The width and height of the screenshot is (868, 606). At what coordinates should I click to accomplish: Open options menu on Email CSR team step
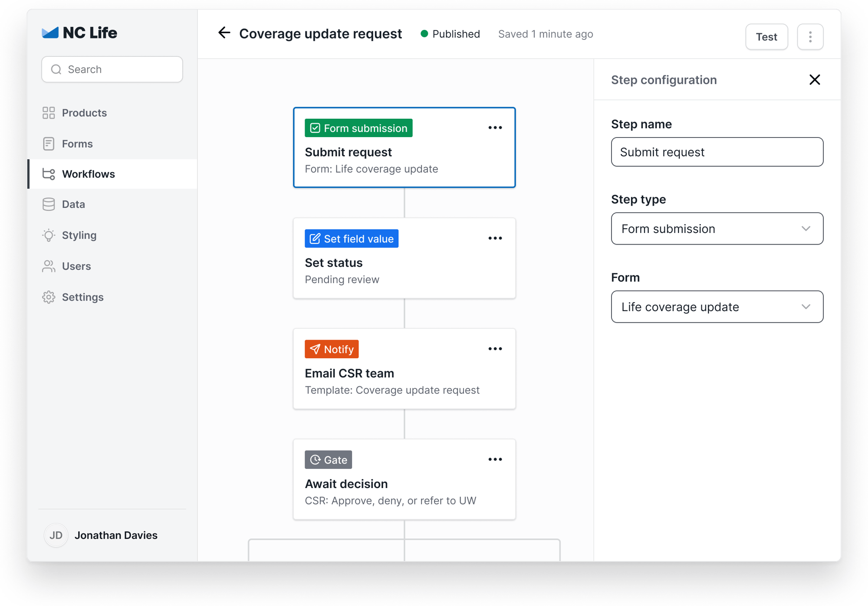(495, 349)
